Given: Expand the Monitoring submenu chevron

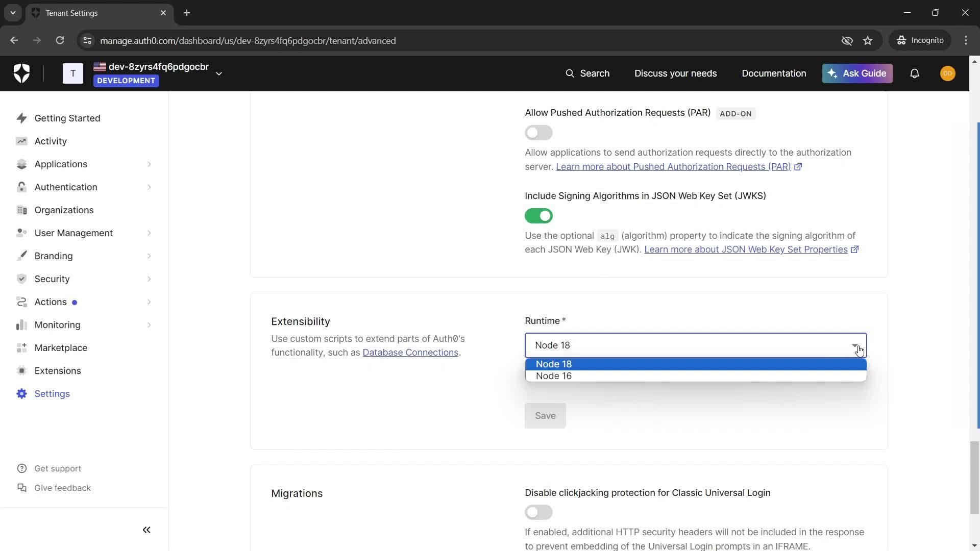Looking at the screenshot, I should [149, 325].
